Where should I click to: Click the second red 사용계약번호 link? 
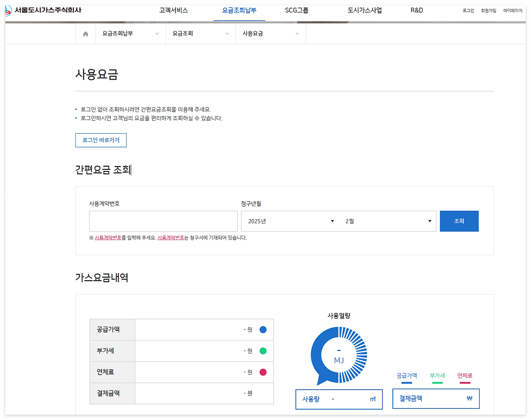point(171,238)
